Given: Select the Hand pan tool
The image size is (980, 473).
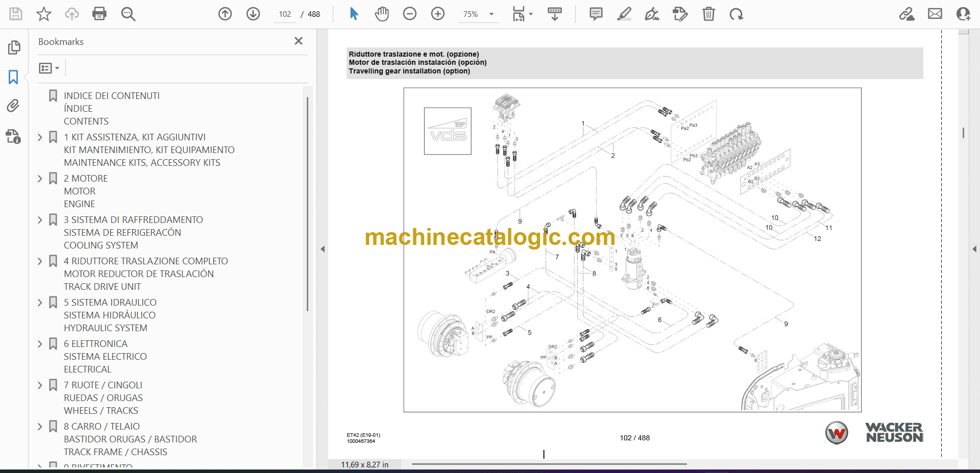Looking at the screenshot, I should pos(381,14).
